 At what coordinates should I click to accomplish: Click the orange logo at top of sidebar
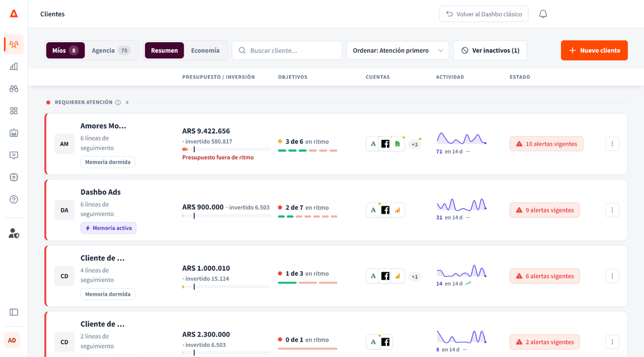(14, 14)
